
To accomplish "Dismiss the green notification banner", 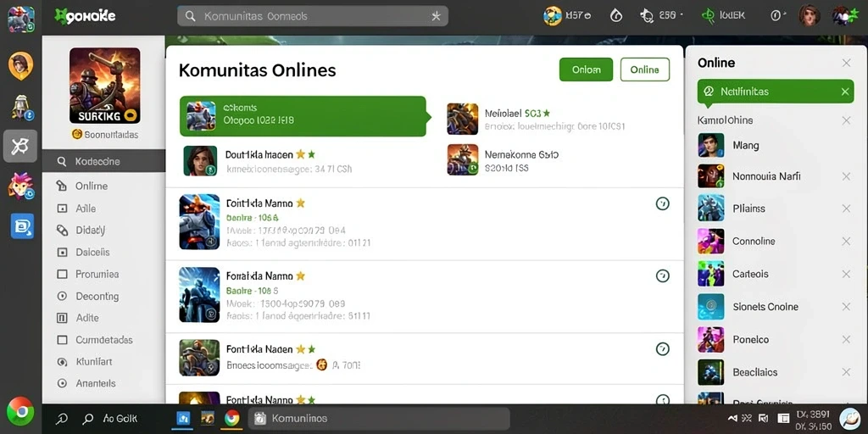I will [845, 92].
